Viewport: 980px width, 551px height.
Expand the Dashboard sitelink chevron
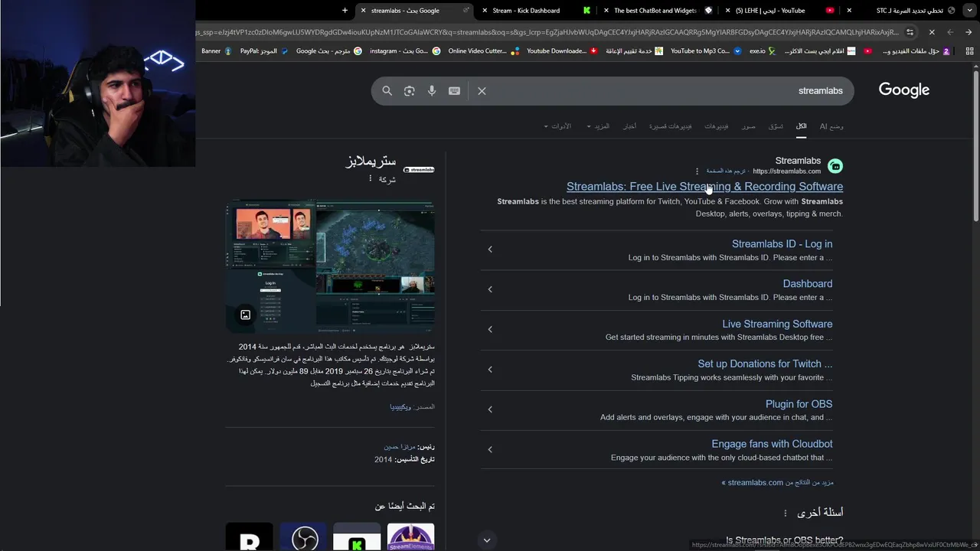pyautogui.click(x=490, y=289)
